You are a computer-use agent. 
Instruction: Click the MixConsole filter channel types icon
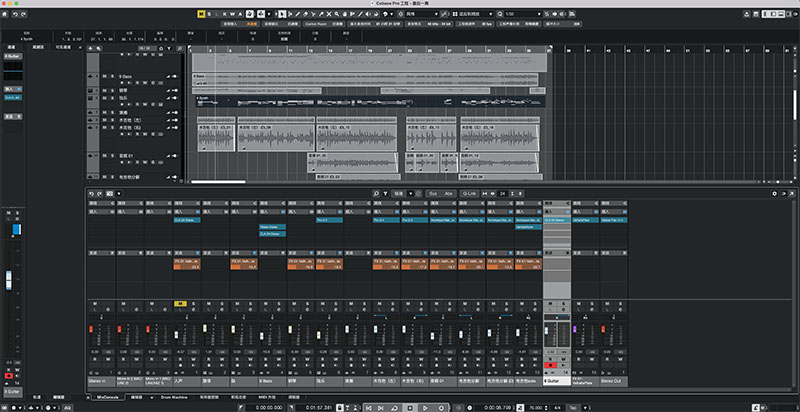385,194
